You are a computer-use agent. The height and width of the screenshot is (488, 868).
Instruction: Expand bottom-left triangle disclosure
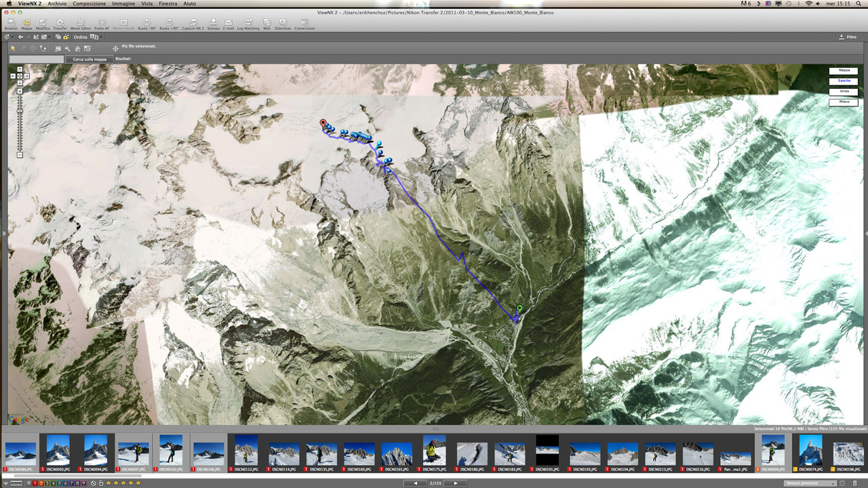click(x=5, y=483)
